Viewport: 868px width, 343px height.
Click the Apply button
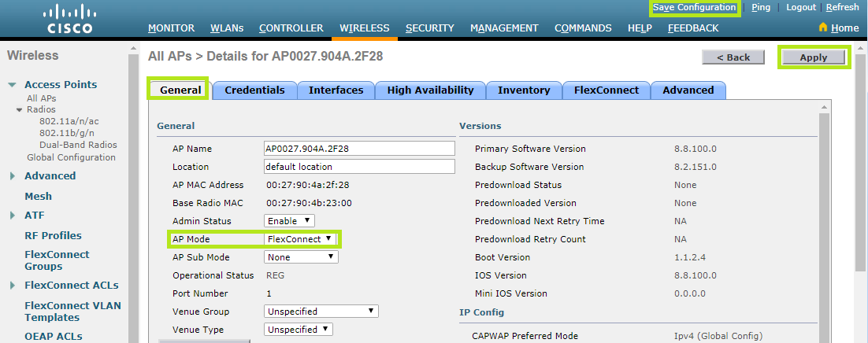[x=813, y=57]
